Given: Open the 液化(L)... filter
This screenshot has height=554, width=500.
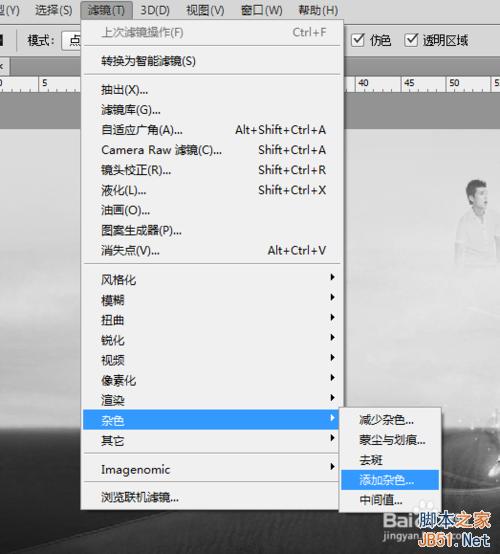Looking at the screenshot, I should (x=212, y=190).
